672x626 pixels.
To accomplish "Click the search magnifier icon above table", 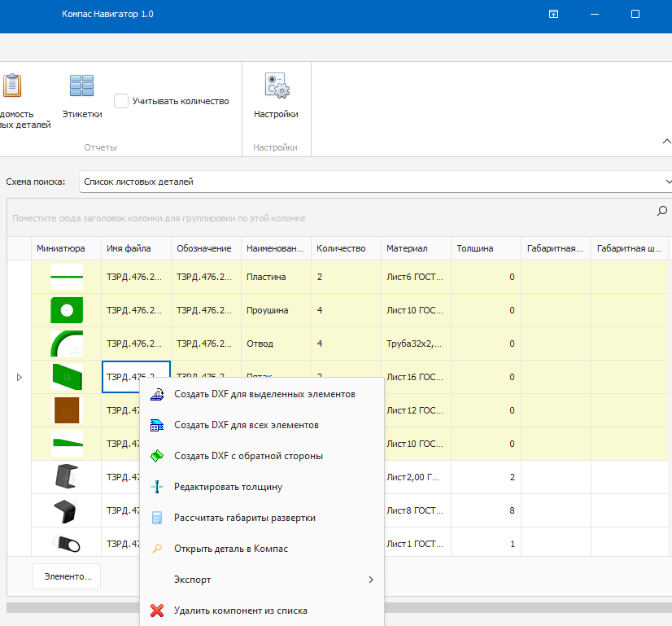I will coord(661,212).
